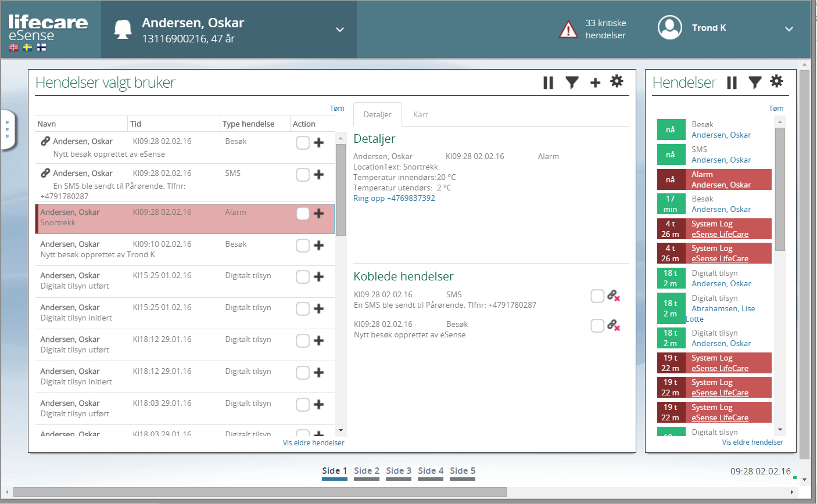Click plus icon on Besøk 09:10 row

click(319, 245)
